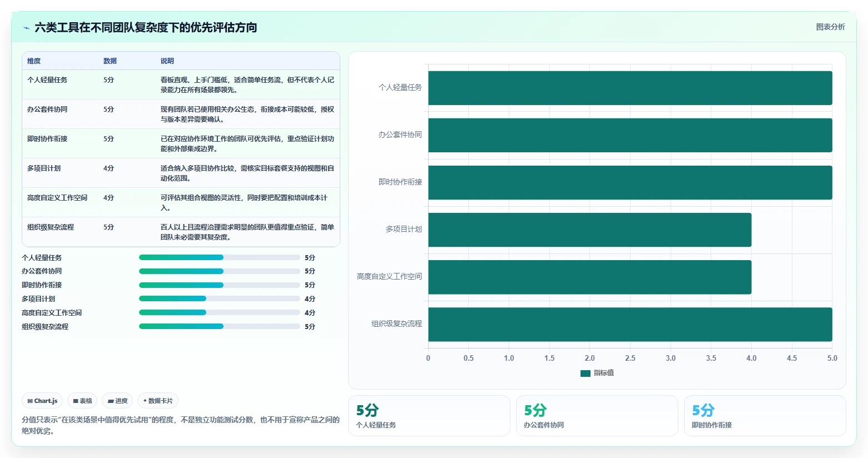
Task: Click the 个人轻量任务 y-axis label in chart
Action: point(400,88)
